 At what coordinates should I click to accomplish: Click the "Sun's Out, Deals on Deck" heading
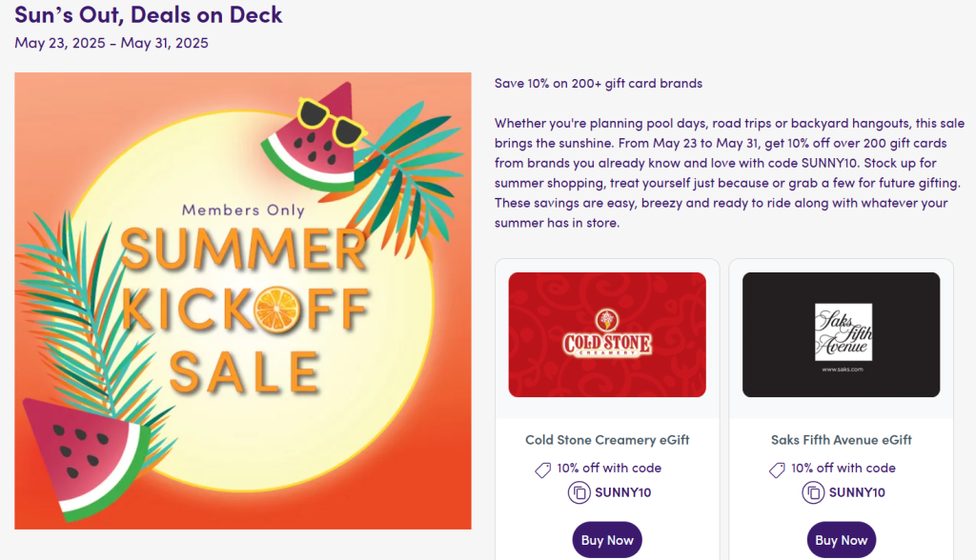(x=149, y=15)
